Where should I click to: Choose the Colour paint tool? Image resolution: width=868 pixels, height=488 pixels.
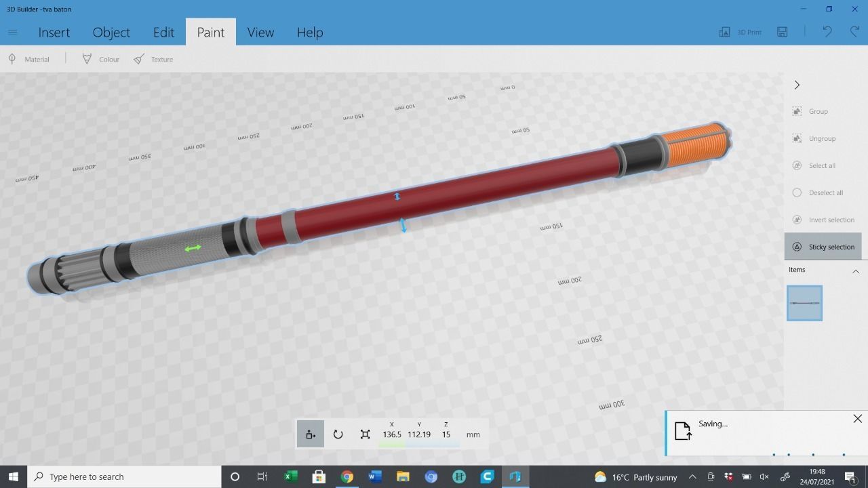click(x=100, y=59)
